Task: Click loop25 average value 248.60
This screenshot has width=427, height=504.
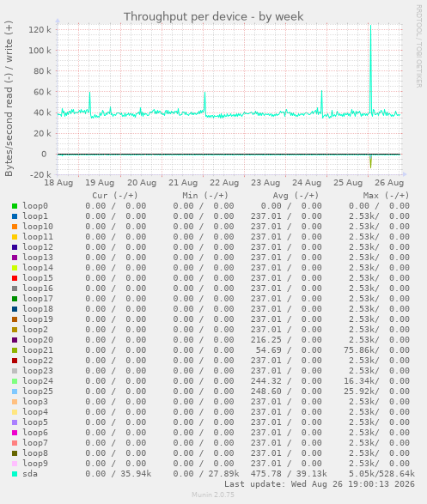Action: (x=266, y=392)
